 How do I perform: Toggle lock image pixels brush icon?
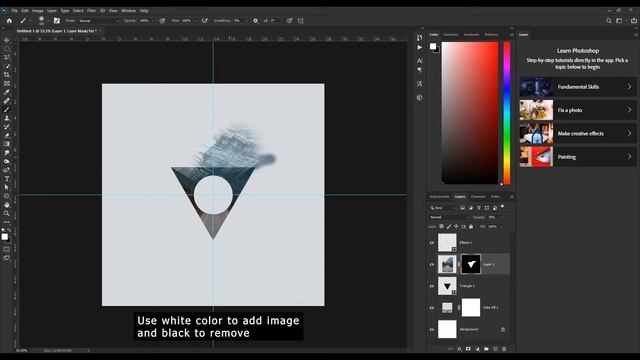tap(449, 227)
